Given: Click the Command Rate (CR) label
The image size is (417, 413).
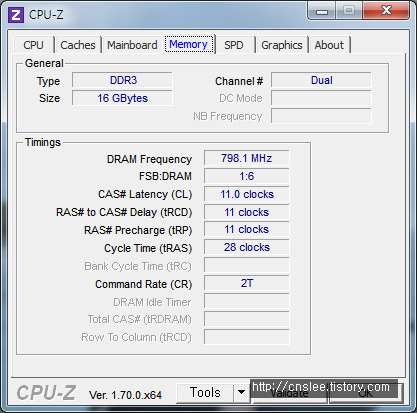Looking at the screenshot, I should 144,284.
